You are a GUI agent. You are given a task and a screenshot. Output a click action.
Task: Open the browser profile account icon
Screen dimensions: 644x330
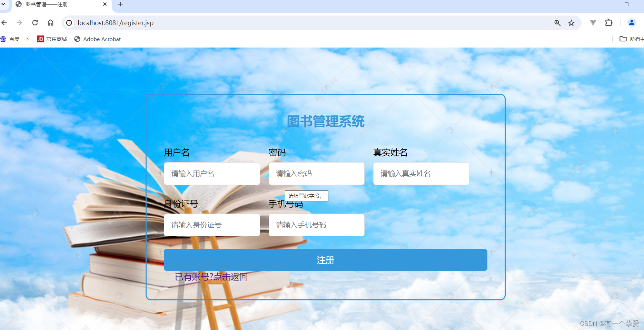[x=631, y=23]
